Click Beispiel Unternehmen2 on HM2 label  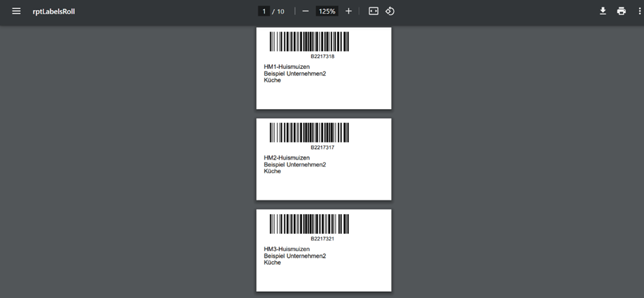(295, 165)
